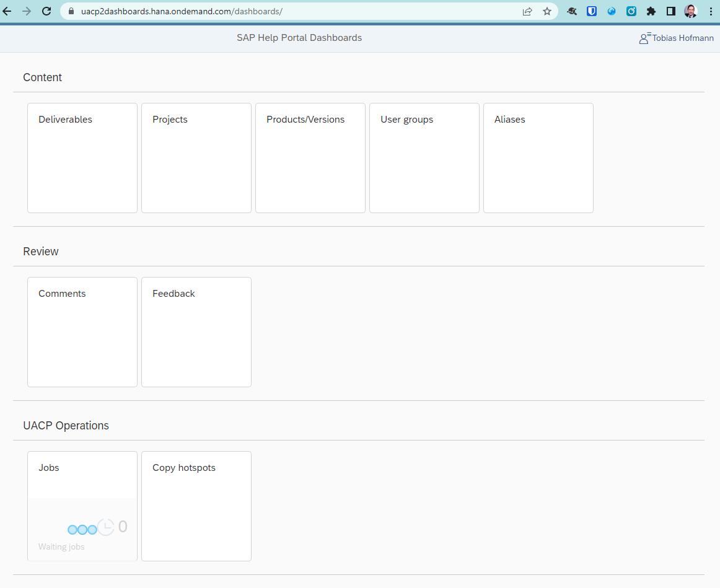Open the Projects tile
Screen dimensions: 720x588
pyautogui.click(x=196, y=158)
